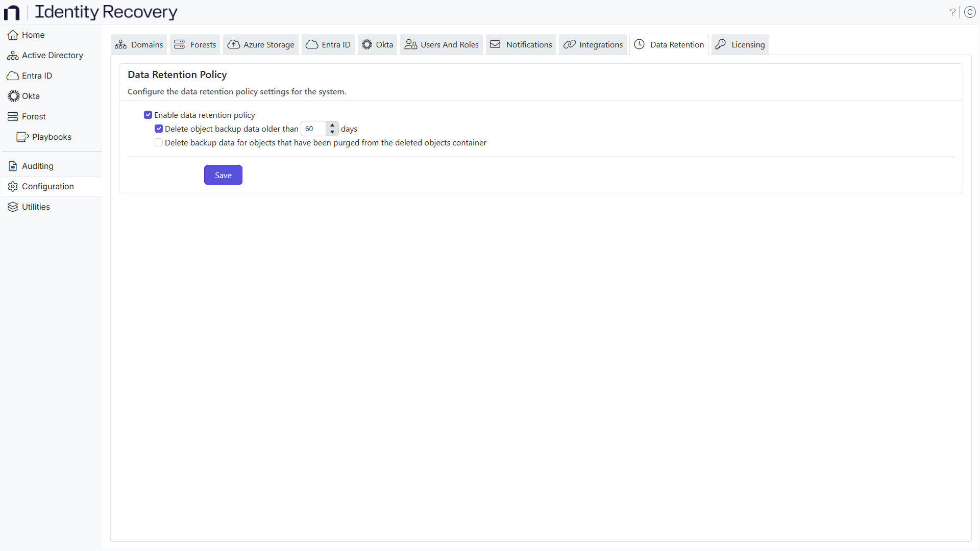This screenshot has height=551, width=980.
Task: Decrease retention days with the down arrow
Action: pyautogui.click(x=332, y=132)
